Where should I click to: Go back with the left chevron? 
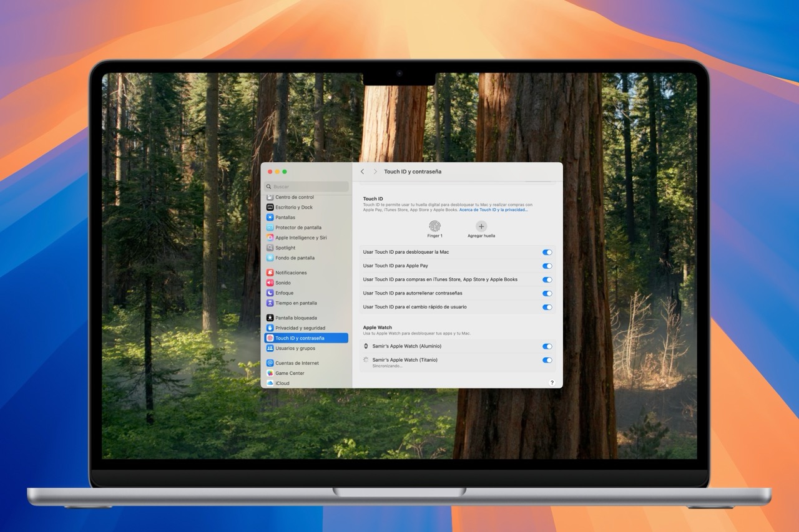click(x=362, y=172)
